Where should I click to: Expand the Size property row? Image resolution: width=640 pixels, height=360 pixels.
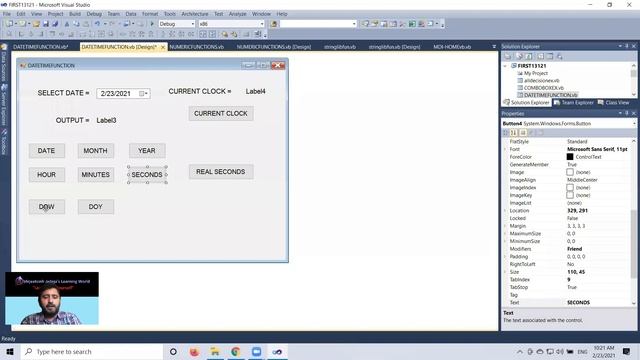pos(505,272)
